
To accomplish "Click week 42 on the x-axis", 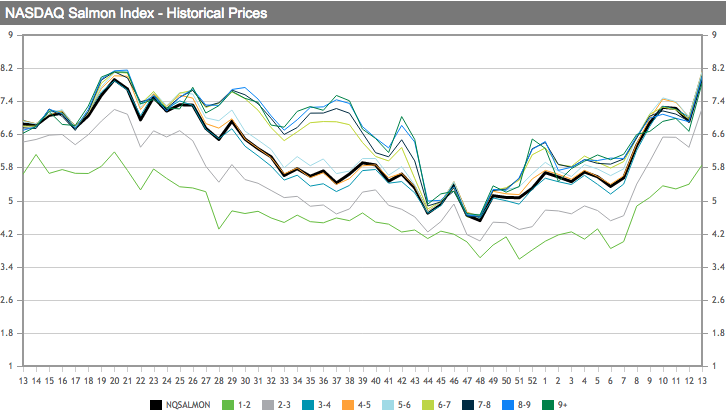I will click(402, 381).
